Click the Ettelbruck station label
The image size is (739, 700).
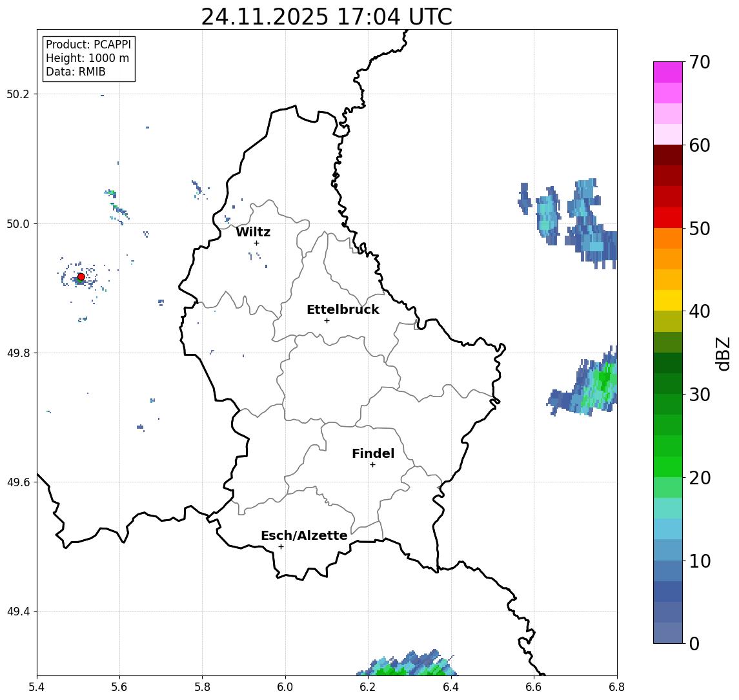click(x=343, y=309)
